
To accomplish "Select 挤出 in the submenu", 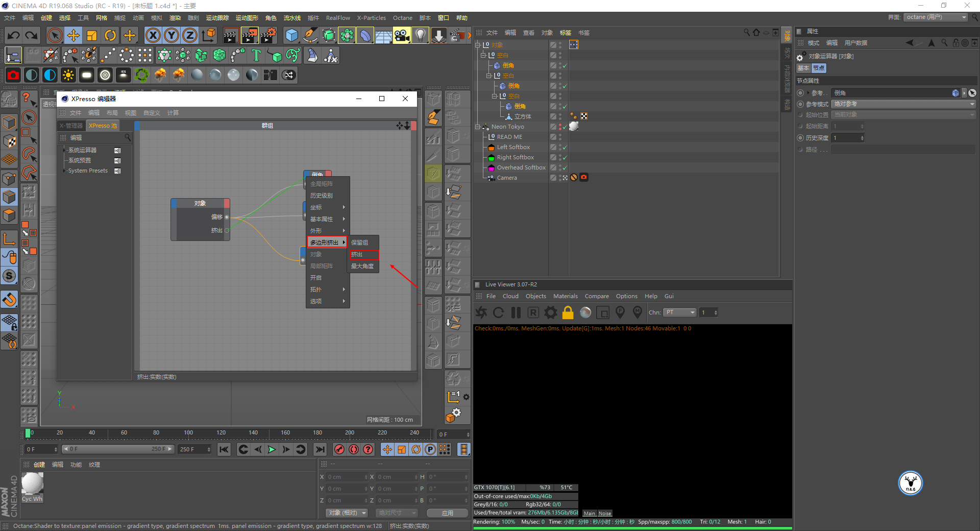I will pos(364,254).
